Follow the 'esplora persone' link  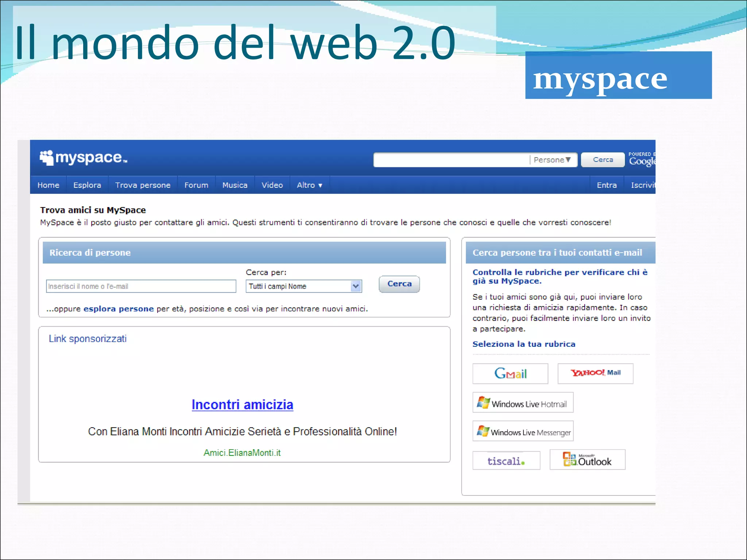119,309
